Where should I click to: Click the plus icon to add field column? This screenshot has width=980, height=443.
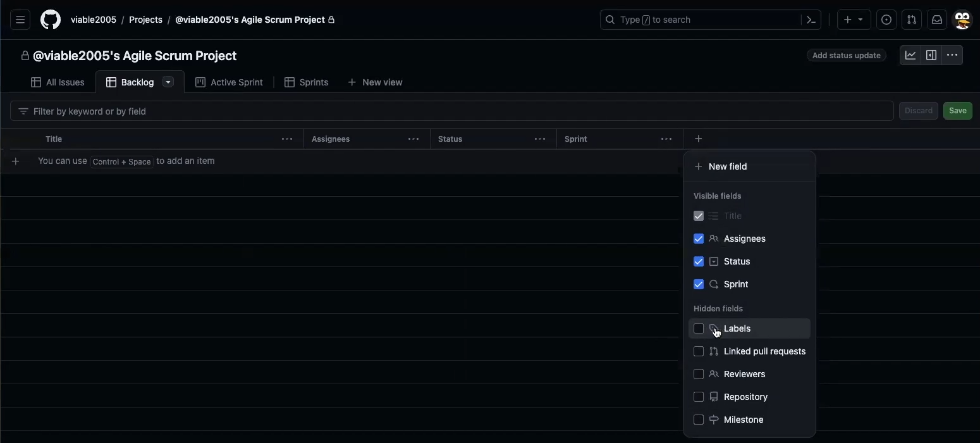pyautogui.click(x=698, y=139)
